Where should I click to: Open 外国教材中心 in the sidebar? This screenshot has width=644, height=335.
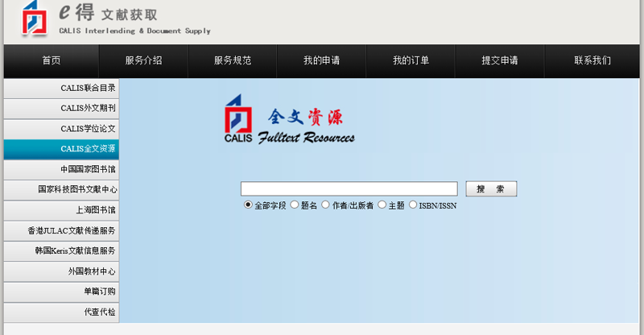click(61, 271)
